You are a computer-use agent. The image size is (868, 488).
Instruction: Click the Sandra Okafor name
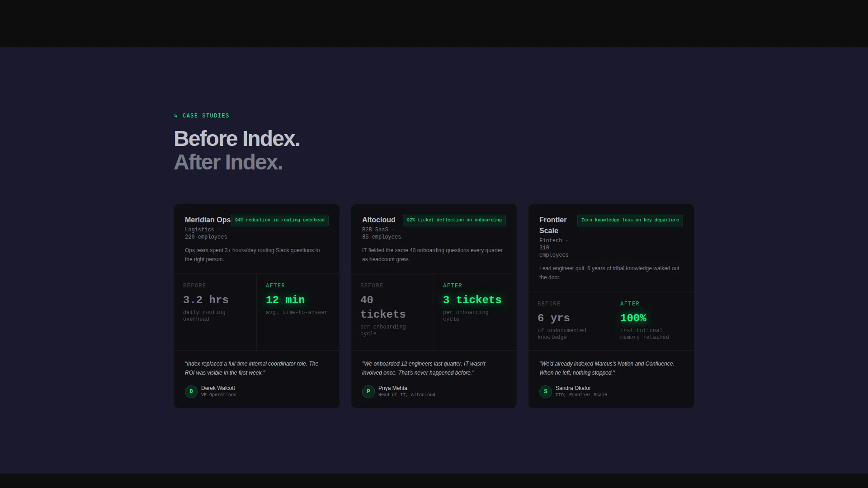click(x=573, y=388)
